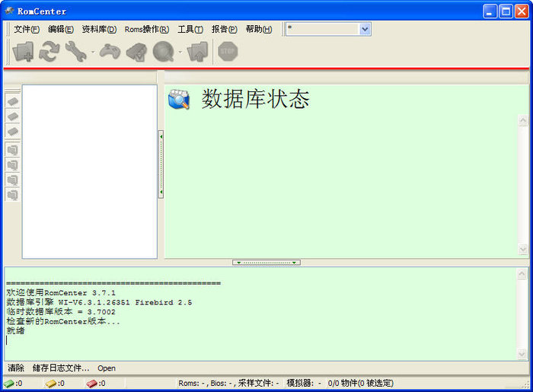Click the 储存日志文件... button
Image resolution: width=533 pixels, height=392 pixels.
[60, 368]
